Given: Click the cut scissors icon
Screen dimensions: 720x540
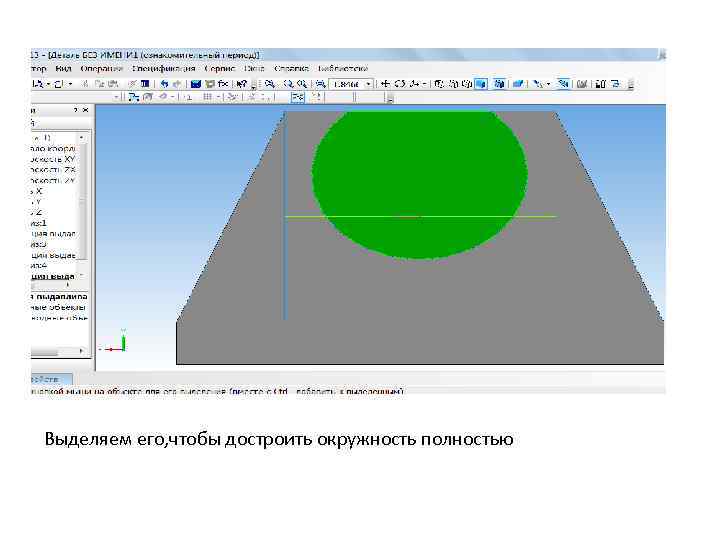Looking at the screenshot, I should (85, 84).
